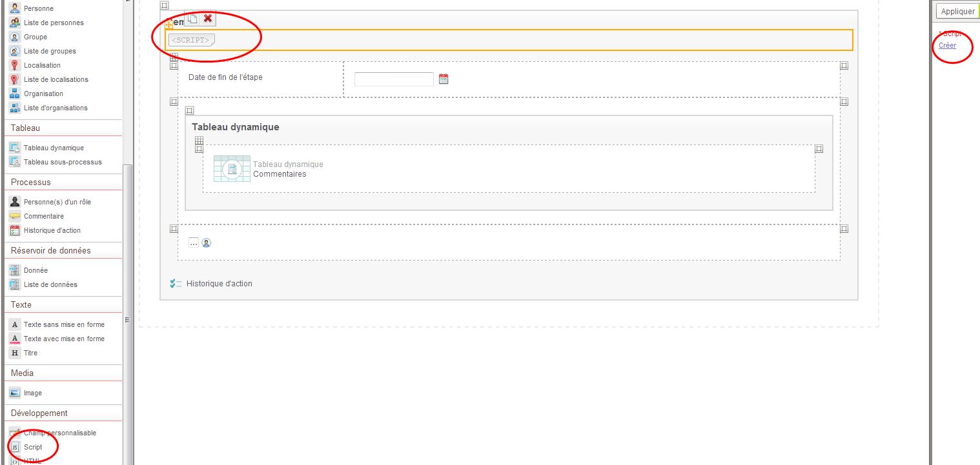Pick the Donnée reservoir item
The image size is (980, 465).
[x=28, y=270]
